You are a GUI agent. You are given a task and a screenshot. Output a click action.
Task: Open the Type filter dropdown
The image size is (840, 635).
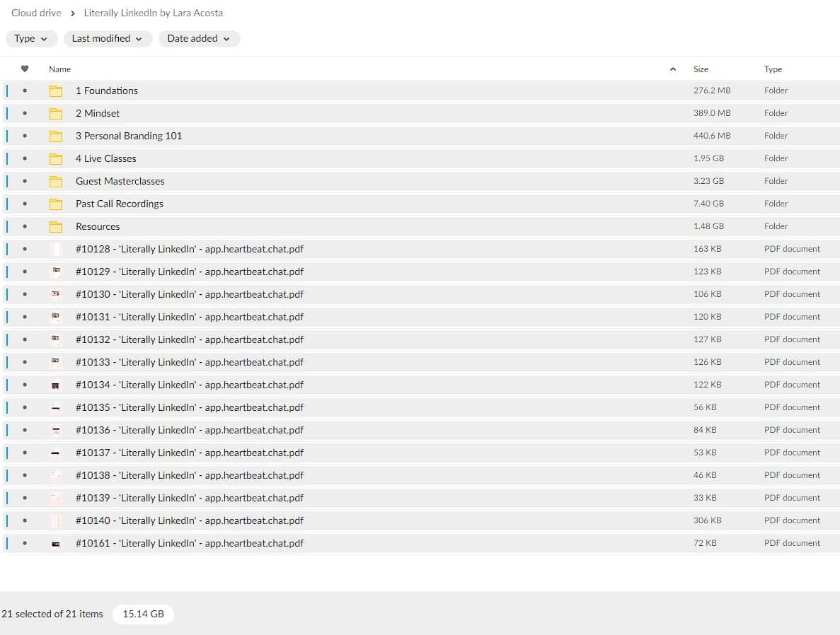point(31,39)
